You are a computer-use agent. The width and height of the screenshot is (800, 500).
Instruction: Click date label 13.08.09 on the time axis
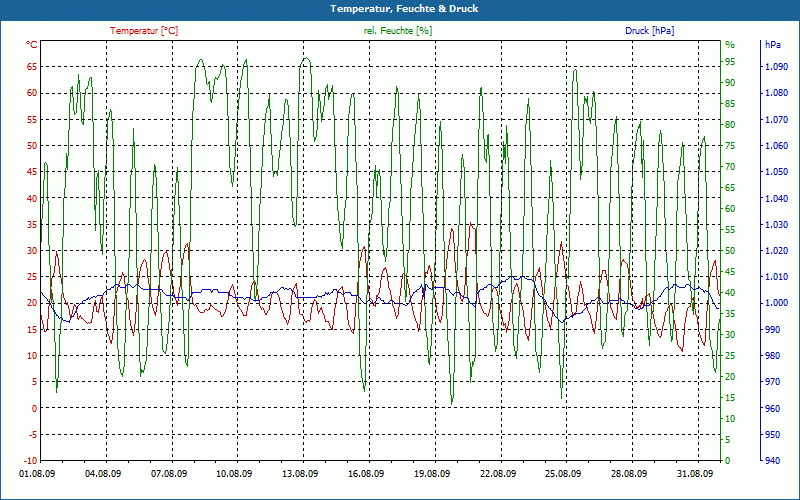point(300,473)
